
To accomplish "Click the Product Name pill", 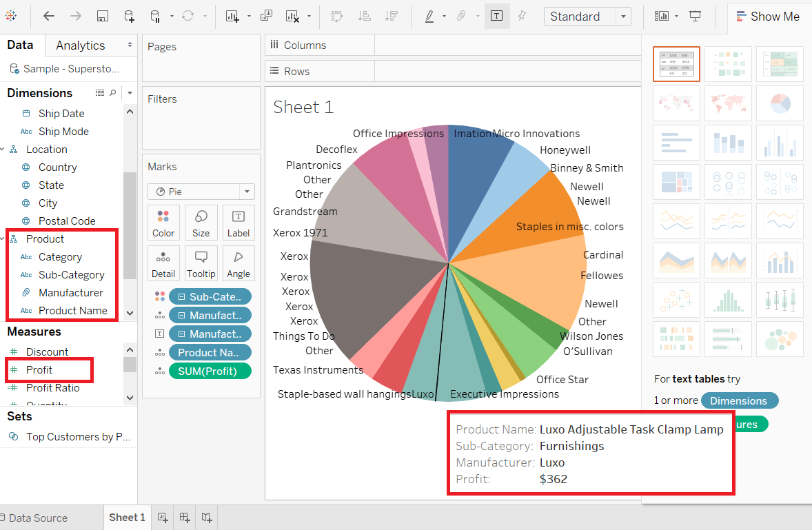I will pyautogui.click(x=210, y=352).
